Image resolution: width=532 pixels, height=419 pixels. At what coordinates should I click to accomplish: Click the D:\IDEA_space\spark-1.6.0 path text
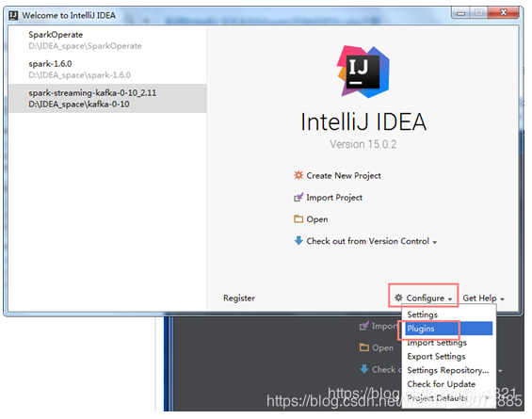coord(79,75)
